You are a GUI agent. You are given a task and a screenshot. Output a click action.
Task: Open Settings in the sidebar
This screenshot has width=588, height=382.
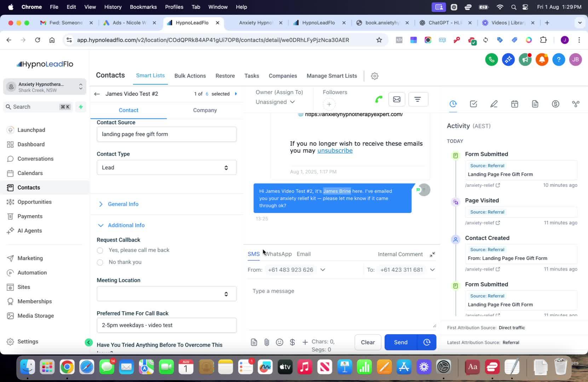28,342
